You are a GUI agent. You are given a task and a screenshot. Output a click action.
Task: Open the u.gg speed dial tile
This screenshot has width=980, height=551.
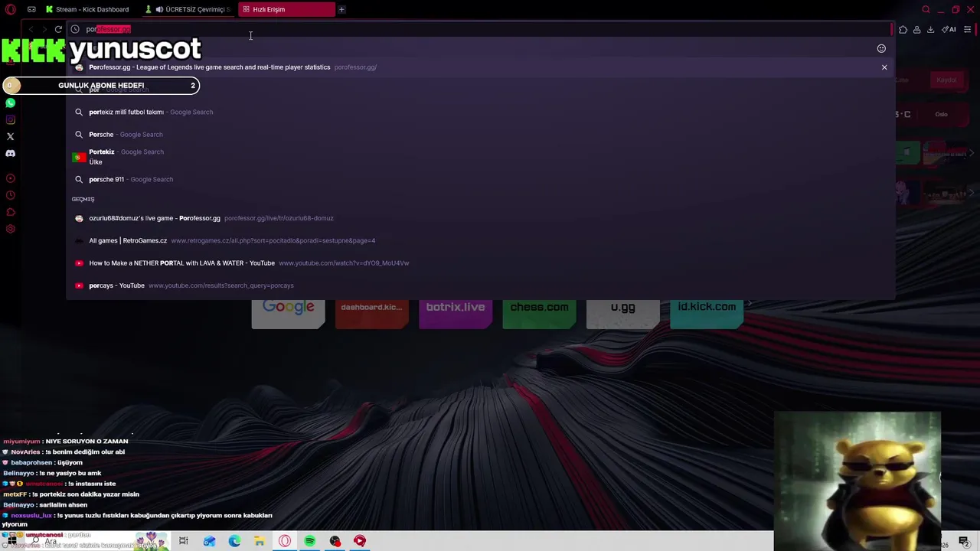[x=623, y=314]
